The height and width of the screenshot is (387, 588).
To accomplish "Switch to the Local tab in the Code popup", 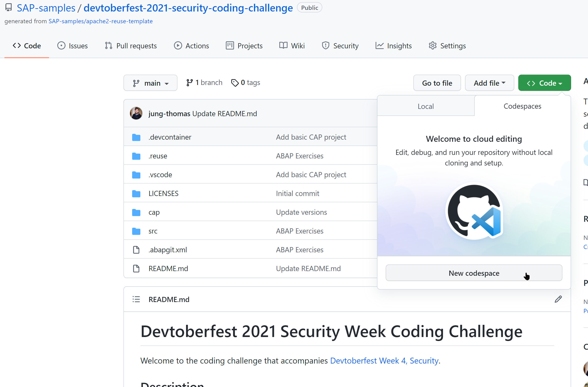I will point(426,106).
